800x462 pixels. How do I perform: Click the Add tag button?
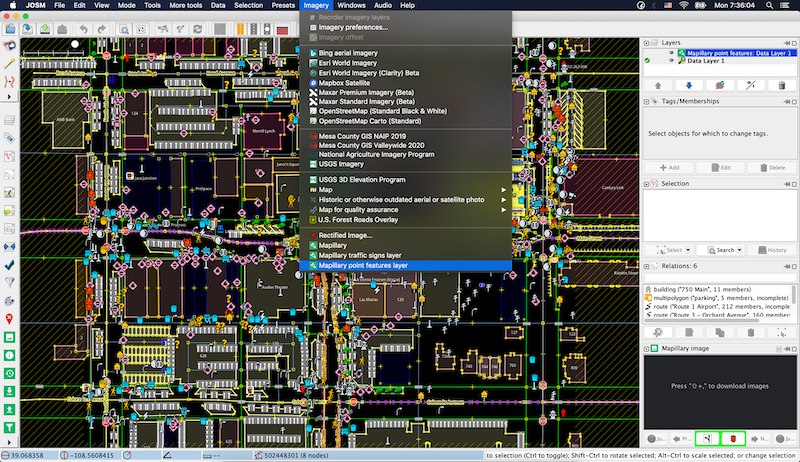tap(669, 167)
